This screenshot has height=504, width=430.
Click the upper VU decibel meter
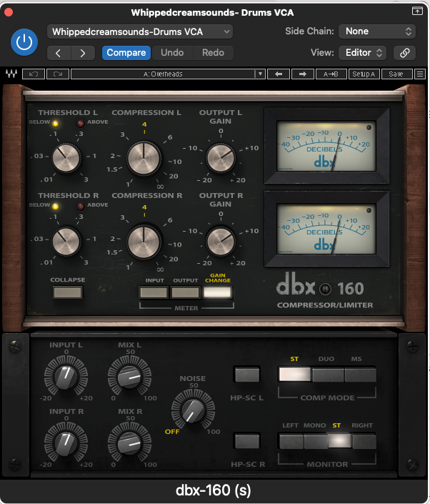(x=326, y=146)
